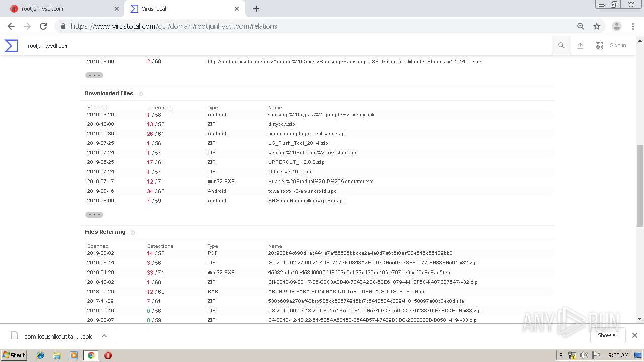Show hidden tray icons with the arrow
Viewport: 644px width, 362px height.
[x=561, y=355]
